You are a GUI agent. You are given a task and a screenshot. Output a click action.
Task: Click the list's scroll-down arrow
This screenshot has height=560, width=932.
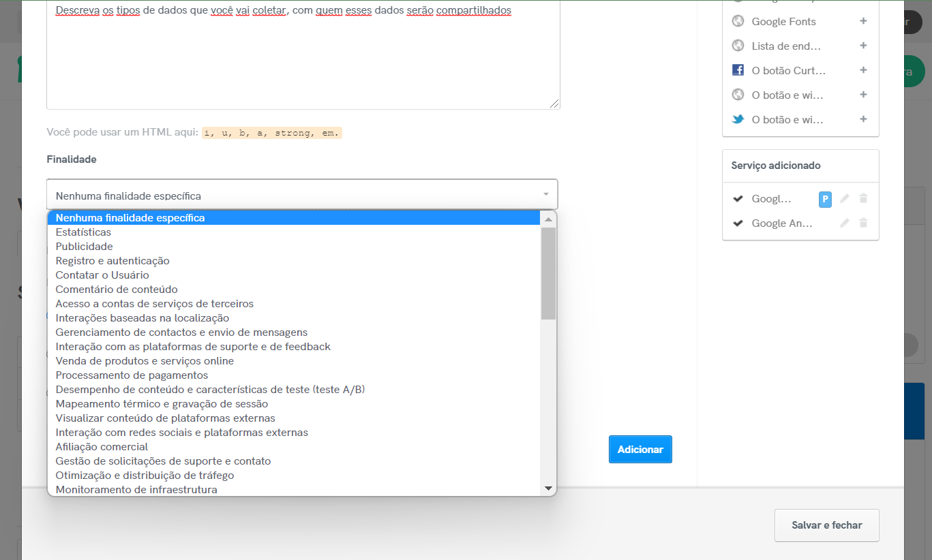pos(548,488)
